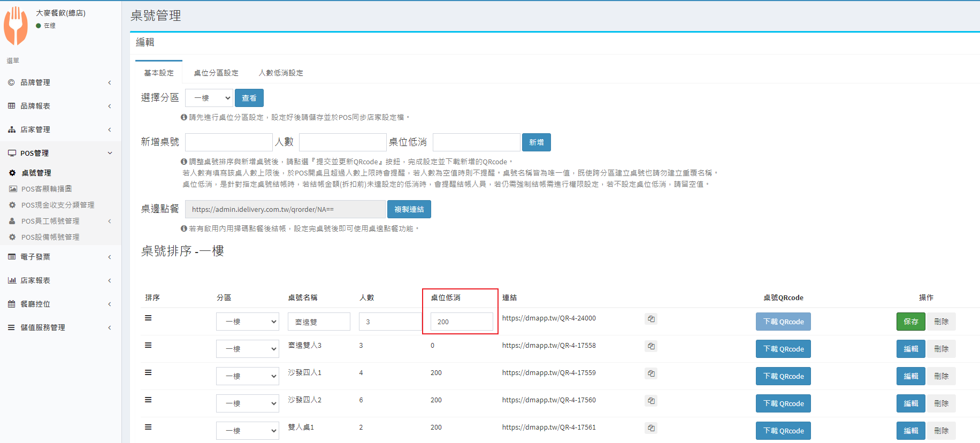The image size is (980, 443).
Task: Click 桌位低消 field showing 200
Action: click(x=461, y=322)
